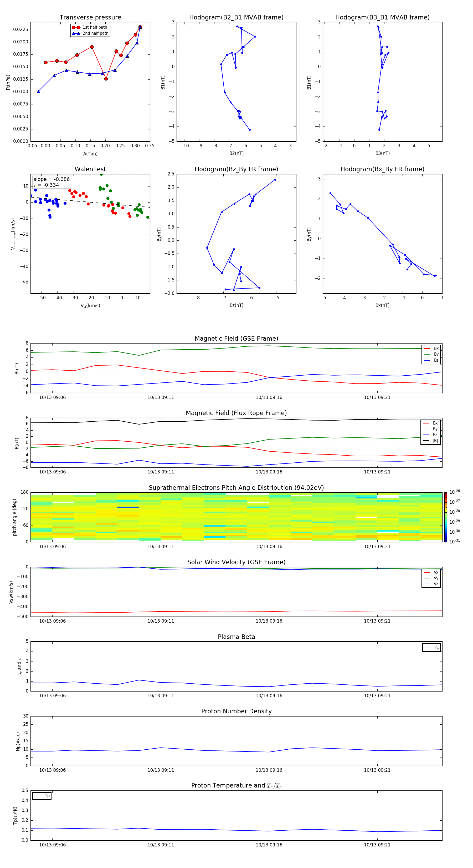The image size is (473, 868).
Task: Click the Pt(nPa) y-axis label
Action: pos(8,82)
